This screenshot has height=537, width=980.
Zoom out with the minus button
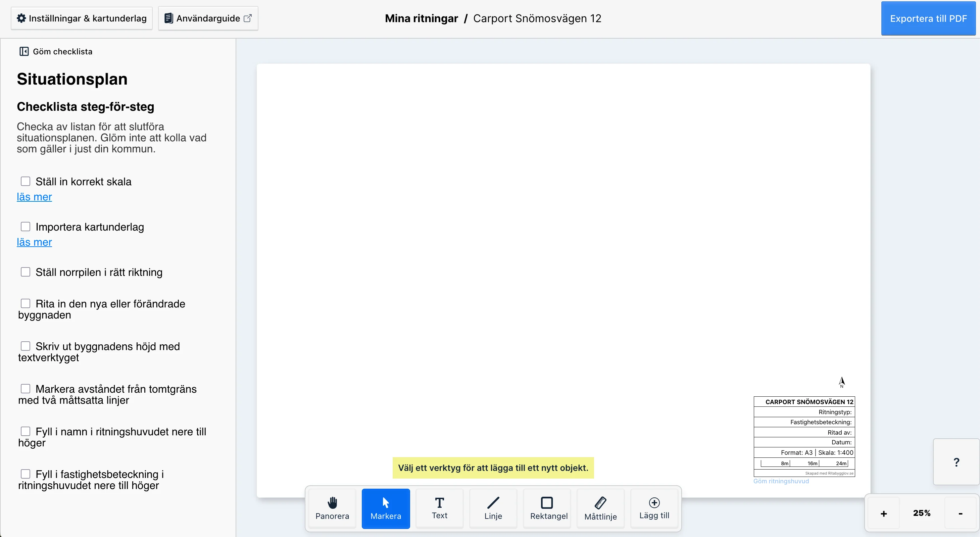point(961,514)
